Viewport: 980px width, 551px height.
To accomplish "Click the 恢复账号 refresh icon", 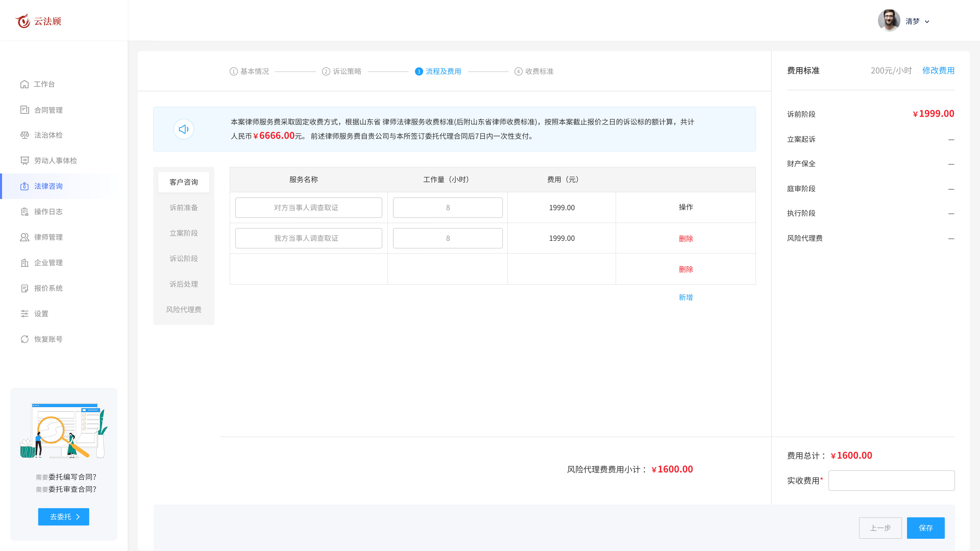I will (24, 339).
